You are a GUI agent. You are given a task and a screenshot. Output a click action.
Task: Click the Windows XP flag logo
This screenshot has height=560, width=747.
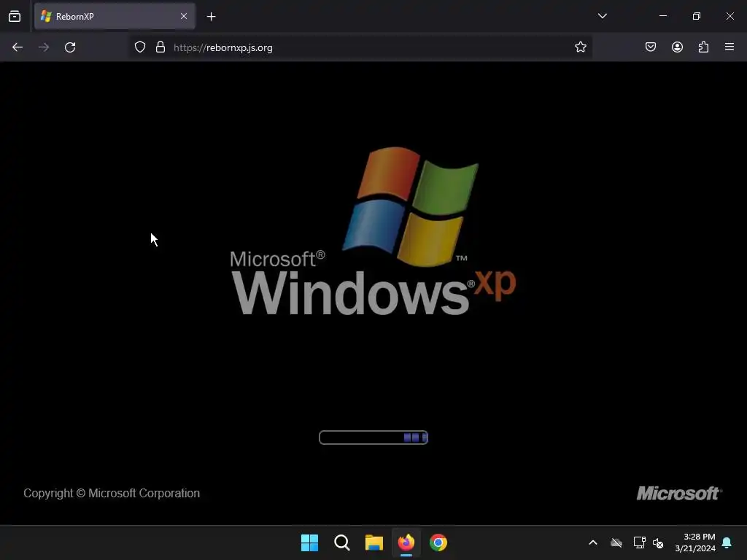[x=411, y=206]
